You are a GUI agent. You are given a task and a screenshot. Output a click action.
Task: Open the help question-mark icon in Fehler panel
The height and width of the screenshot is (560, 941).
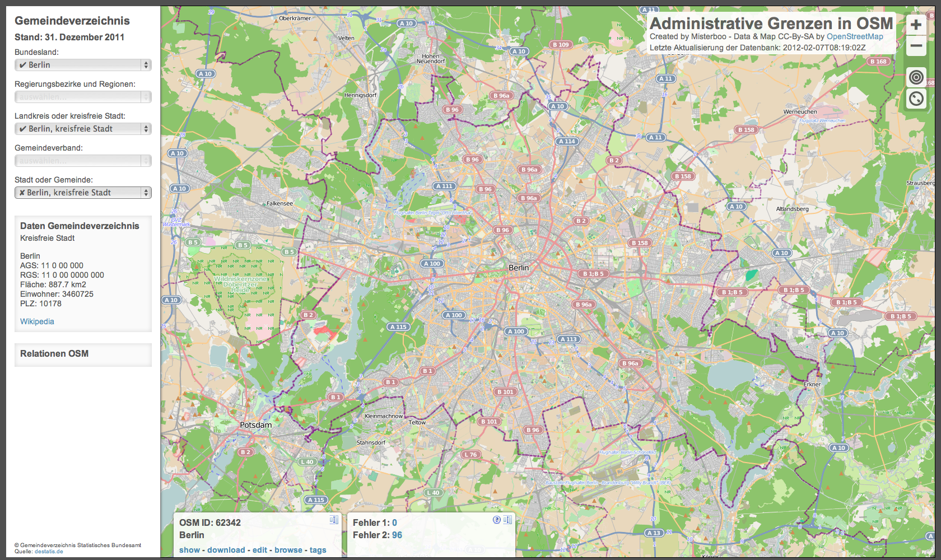pos(496,520)
